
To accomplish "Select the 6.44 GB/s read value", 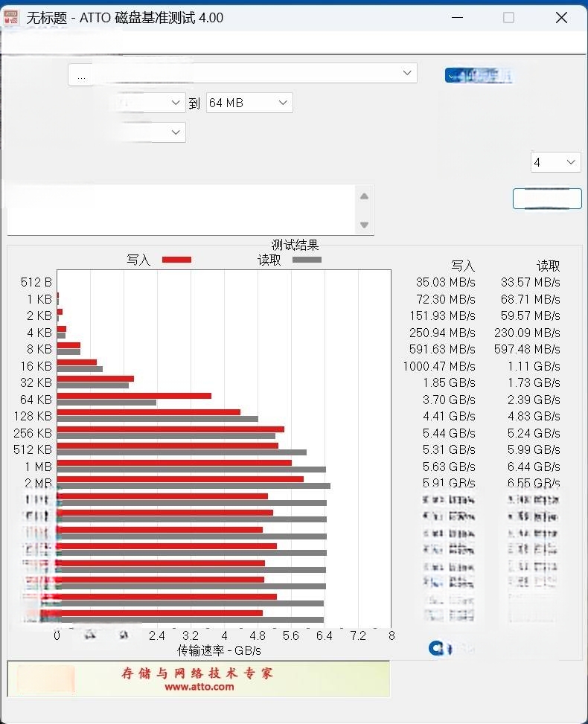I will [534, 467].
